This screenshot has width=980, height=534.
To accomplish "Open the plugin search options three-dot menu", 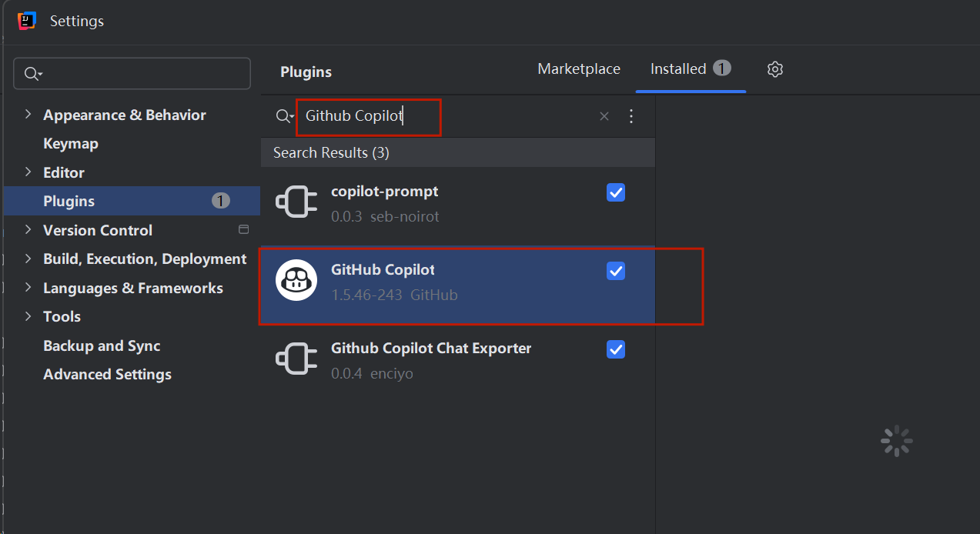I will coord(631,116).
